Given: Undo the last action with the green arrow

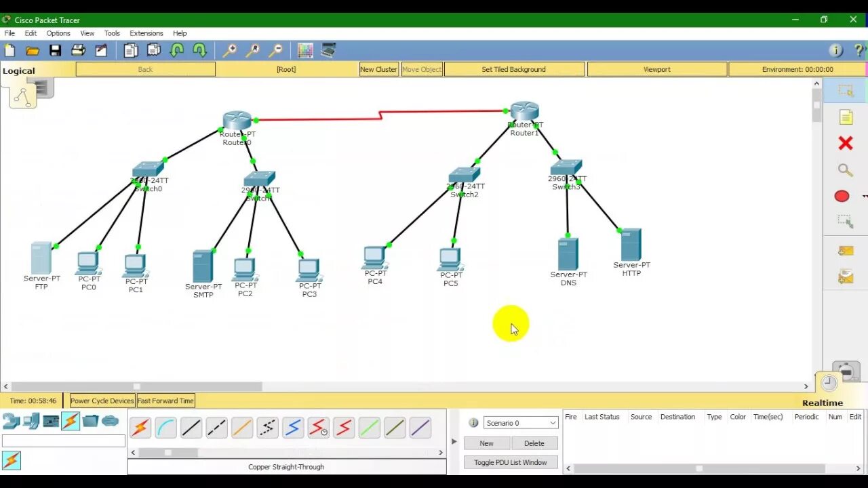Looking at the screenshot, I should click(177, 50).
